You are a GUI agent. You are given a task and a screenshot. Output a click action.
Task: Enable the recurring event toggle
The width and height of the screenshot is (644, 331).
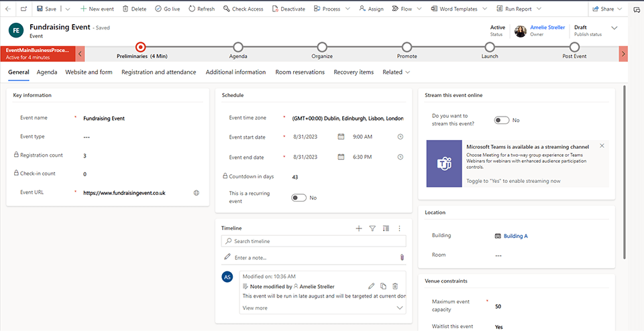click(x=299, y=198)
